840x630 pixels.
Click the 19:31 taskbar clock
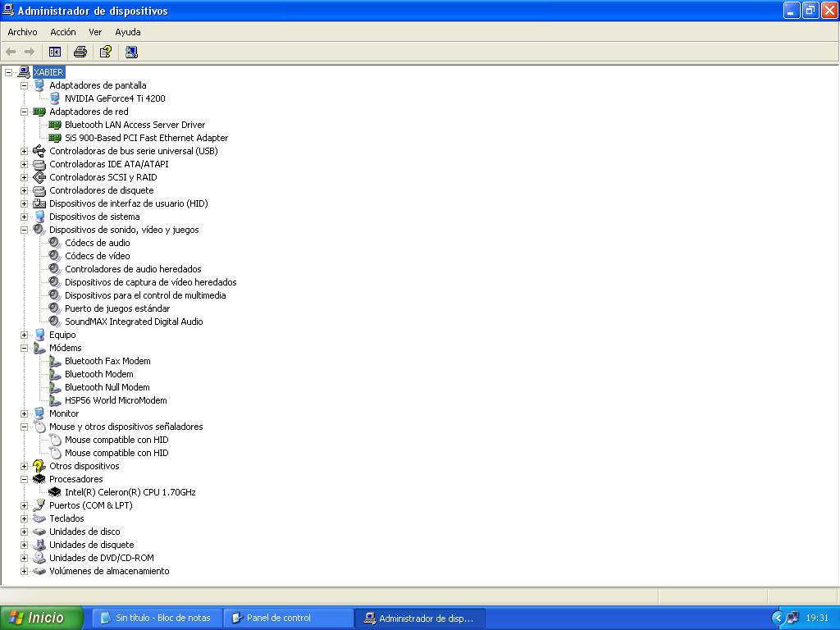(818, 619)
